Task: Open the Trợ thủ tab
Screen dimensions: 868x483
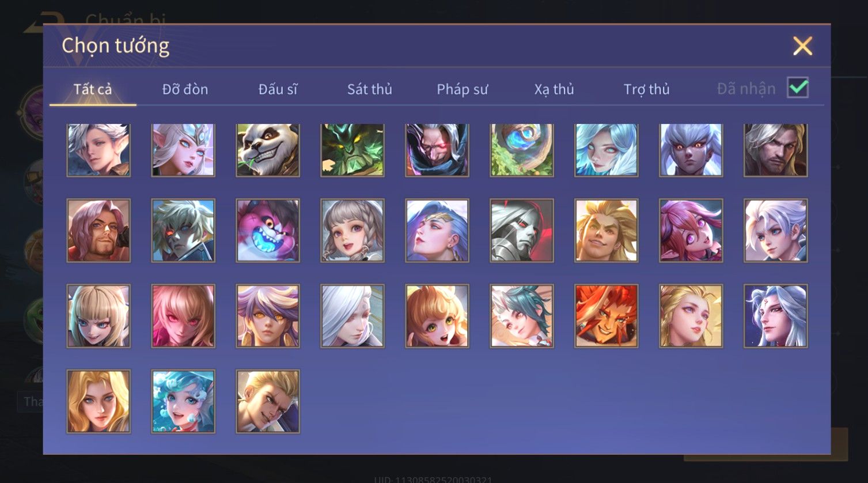Action: point(646,89)
